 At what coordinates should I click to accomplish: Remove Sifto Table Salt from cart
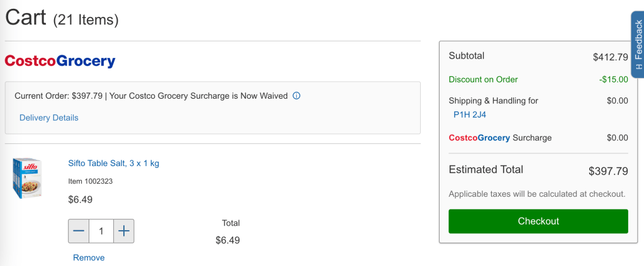point(89,258)
